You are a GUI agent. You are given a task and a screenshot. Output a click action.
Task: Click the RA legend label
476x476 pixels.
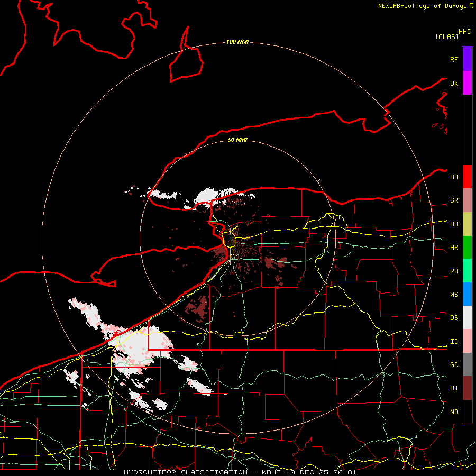454,271
